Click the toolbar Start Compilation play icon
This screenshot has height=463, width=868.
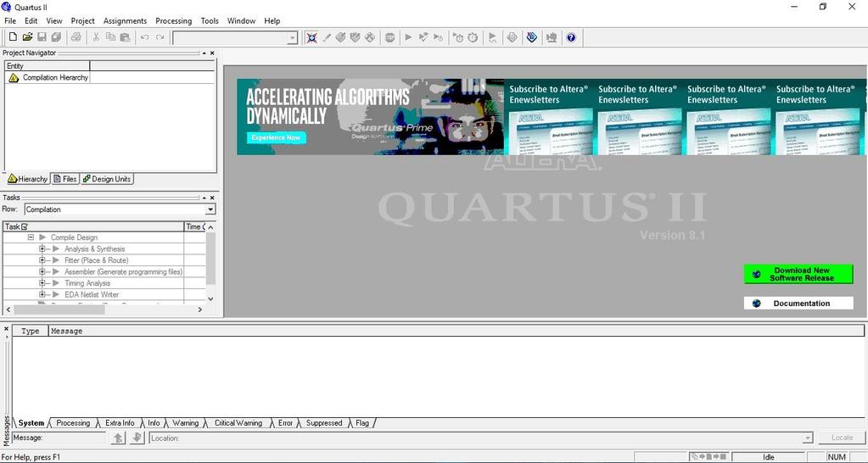408,37
